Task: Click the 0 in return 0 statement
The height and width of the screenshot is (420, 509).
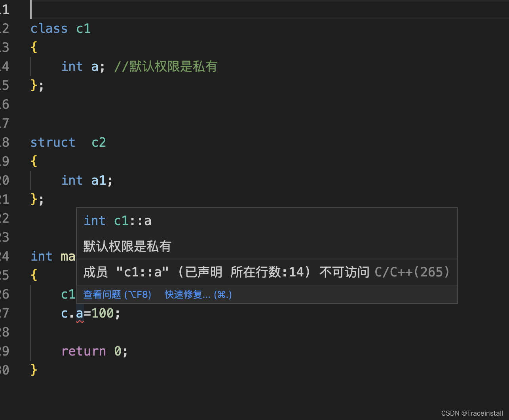Action: click(x=118, y=351)
